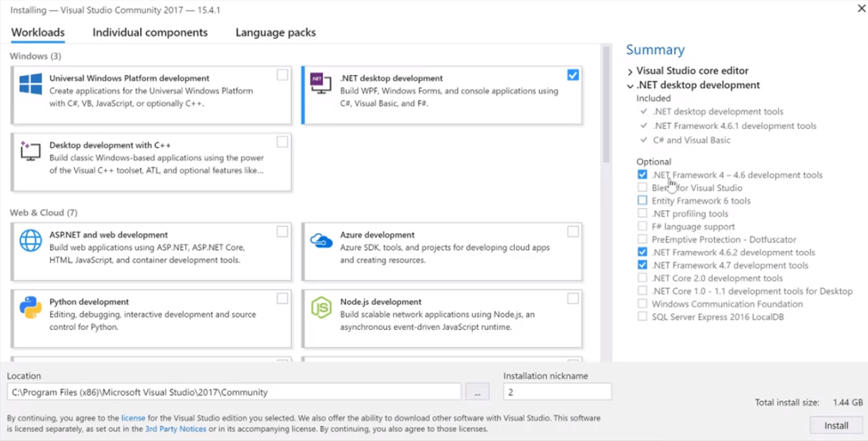Uncheck .NET Framework 4.6.2 development tools
Screen dimensions: 868x441
point(642,252)
